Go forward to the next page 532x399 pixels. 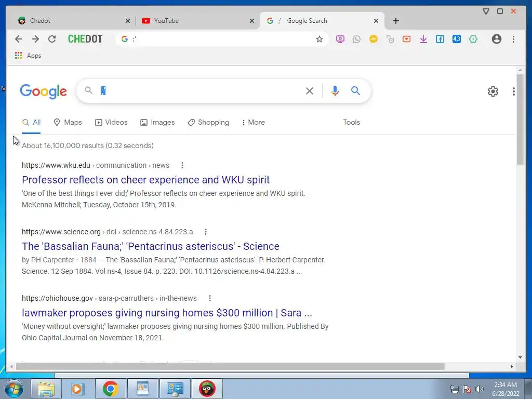35,39
